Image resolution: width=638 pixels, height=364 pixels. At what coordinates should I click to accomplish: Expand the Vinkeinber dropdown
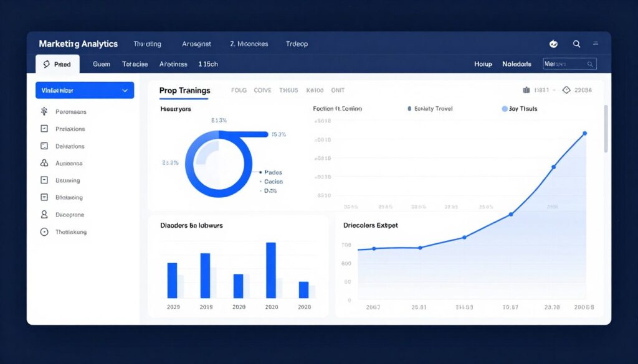(85, 90)
